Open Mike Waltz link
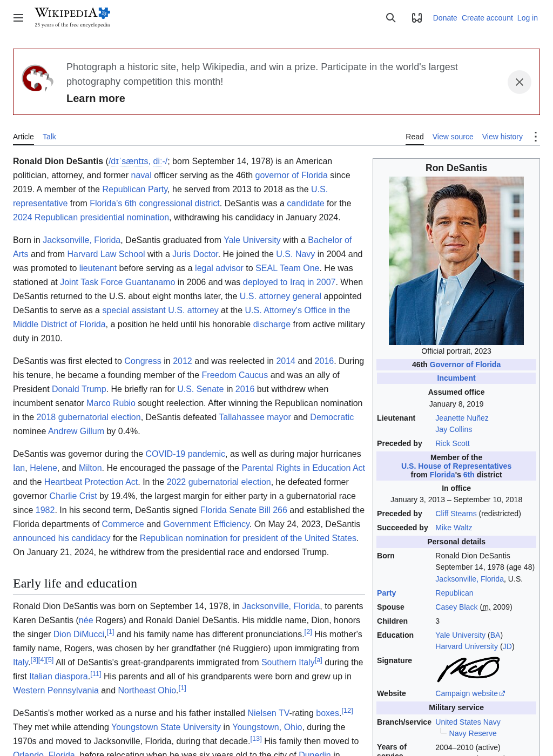The image size is (553, 756). [454, 528]
